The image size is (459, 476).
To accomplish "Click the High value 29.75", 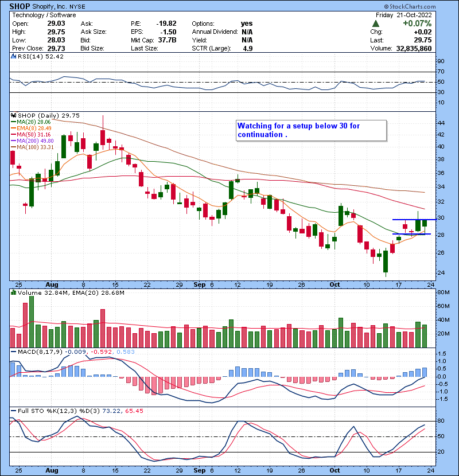I will [56, 32].
